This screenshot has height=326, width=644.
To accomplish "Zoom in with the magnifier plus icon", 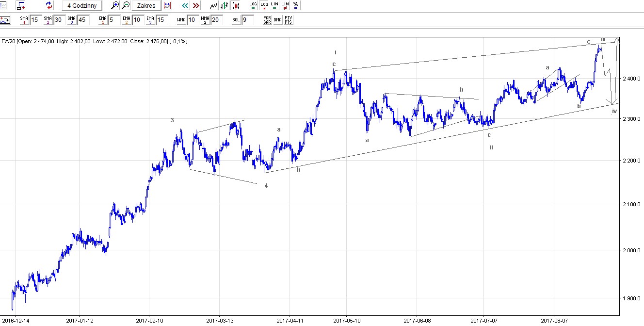I will (115, 5).
